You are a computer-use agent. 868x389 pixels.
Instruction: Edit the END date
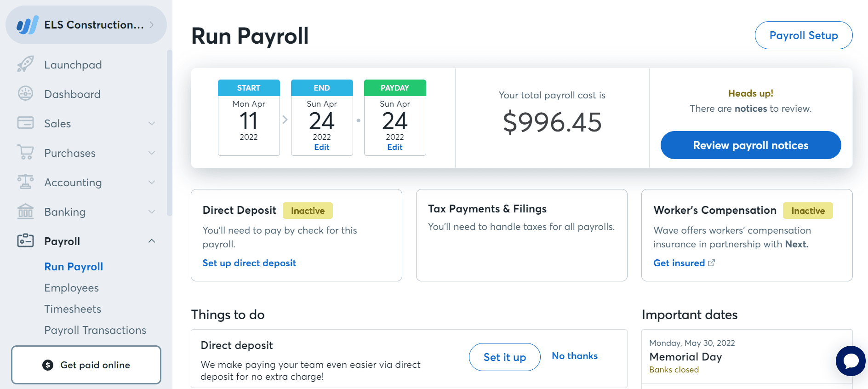click(322, 147)
